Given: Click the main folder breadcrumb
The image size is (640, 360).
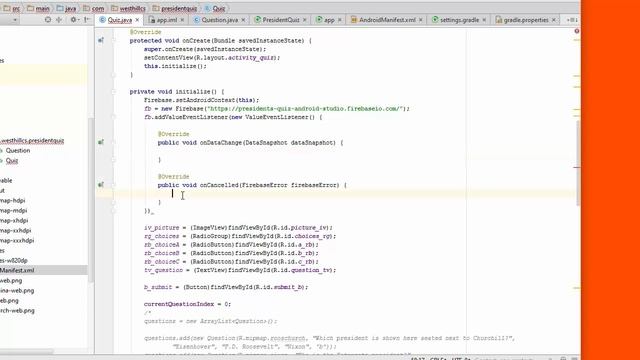Looking at the screenshot, I should tap(38, 8).
